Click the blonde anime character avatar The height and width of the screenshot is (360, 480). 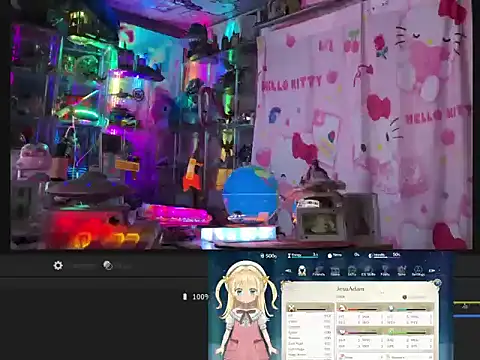click(246, 310)
